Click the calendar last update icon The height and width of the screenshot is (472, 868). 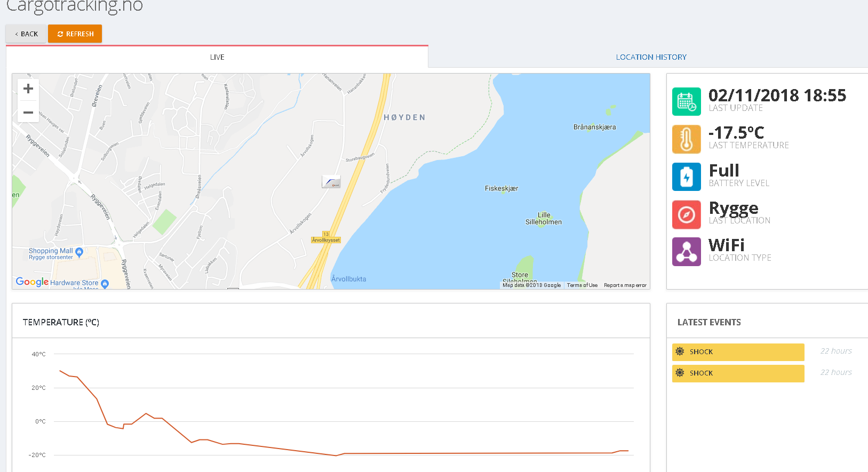click(x=686, y=101)
